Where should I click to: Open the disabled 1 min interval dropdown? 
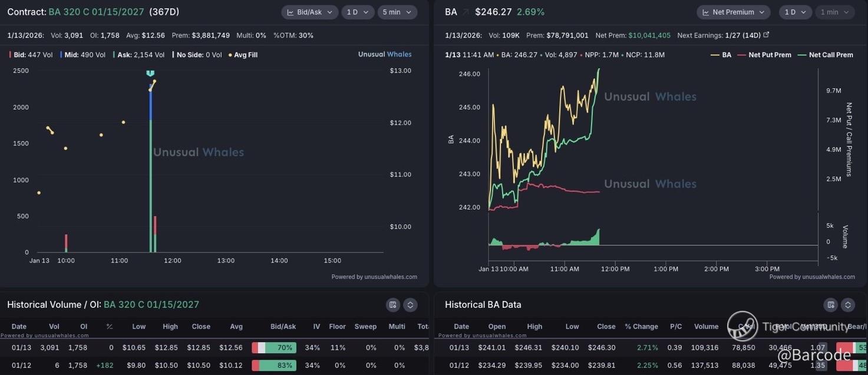[835, 12]
